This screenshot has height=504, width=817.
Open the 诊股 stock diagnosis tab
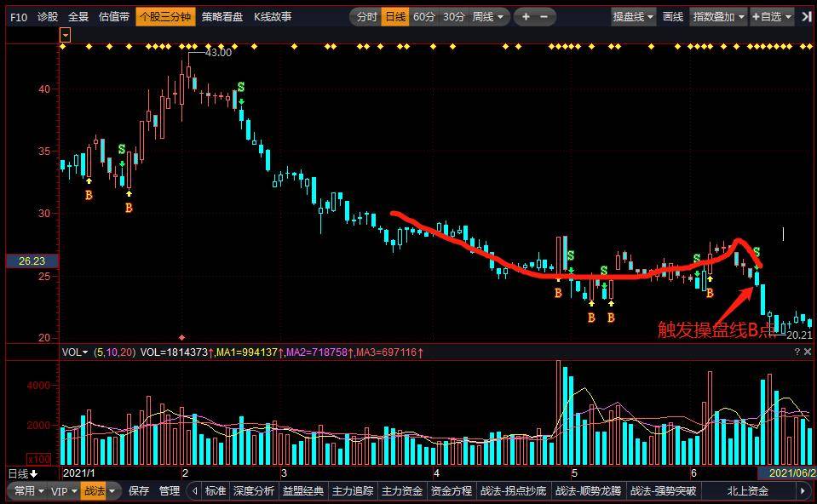[48, 17]
